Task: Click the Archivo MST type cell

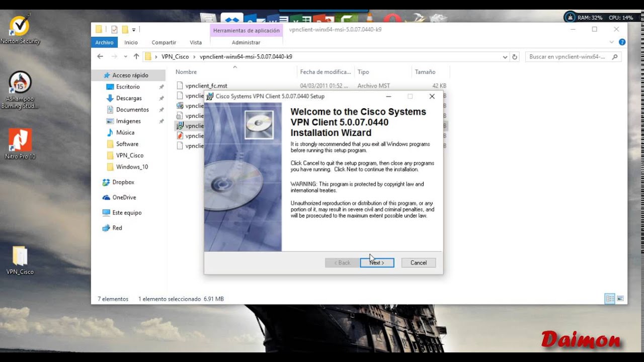Action: tap(373, 86)
